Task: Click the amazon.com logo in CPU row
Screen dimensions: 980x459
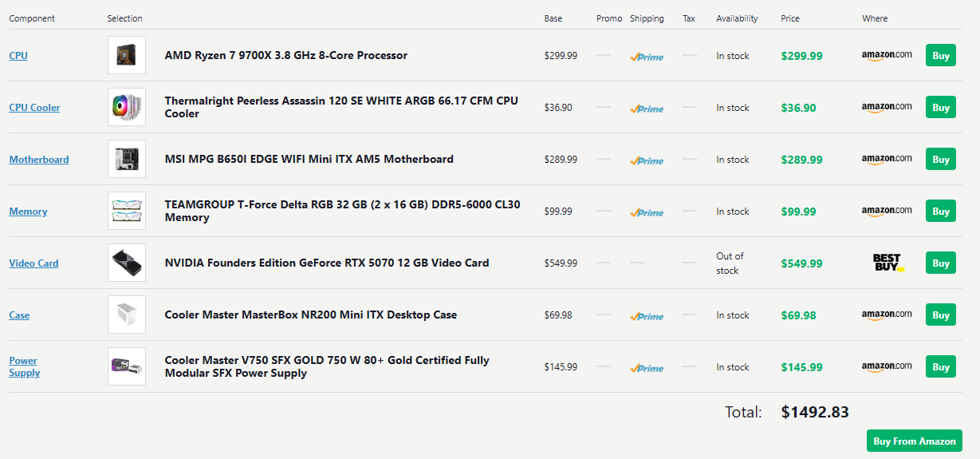Action: point(887,56)
